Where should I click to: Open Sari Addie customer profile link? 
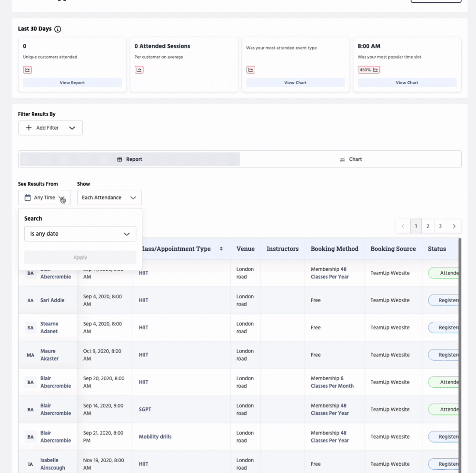click(52, 300)
